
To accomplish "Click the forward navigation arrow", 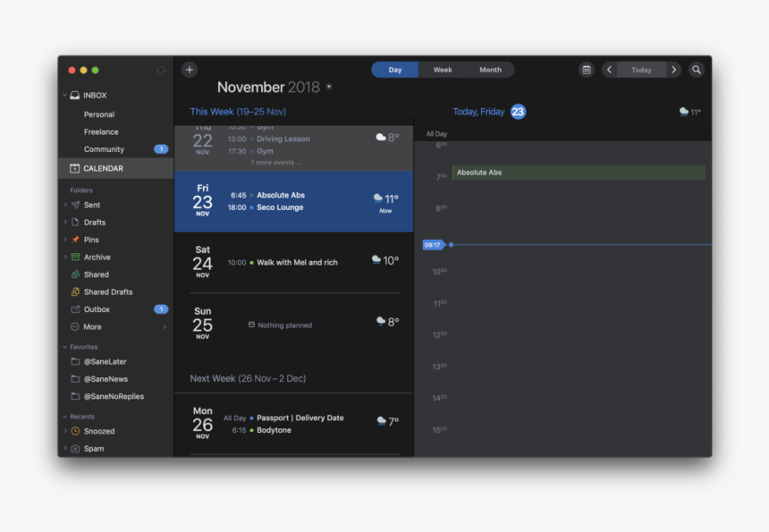I will (673, 69).
